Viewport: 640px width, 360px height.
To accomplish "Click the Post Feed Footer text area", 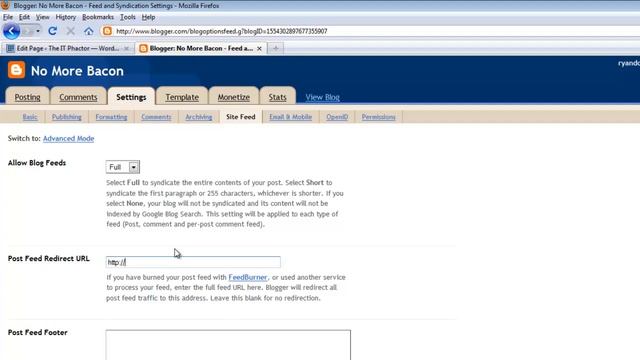I will 228,345.
